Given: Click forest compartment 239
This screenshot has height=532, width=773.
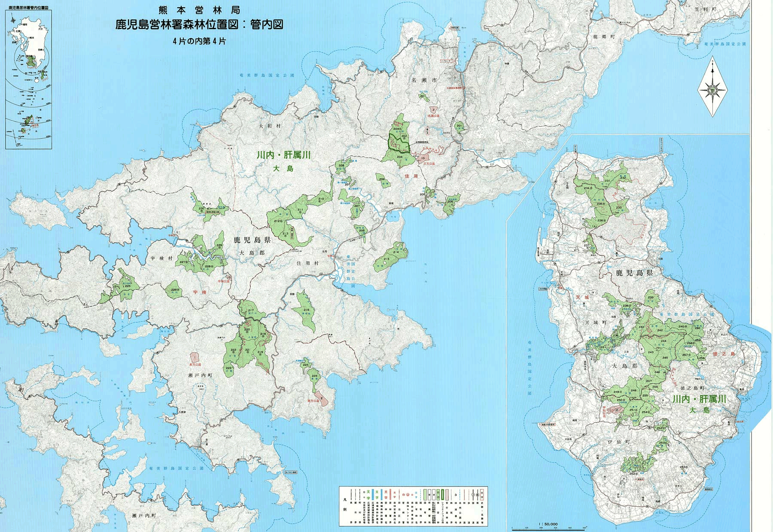Looking at the screenshot, I should pyautogui.click(x=651, y=297).
